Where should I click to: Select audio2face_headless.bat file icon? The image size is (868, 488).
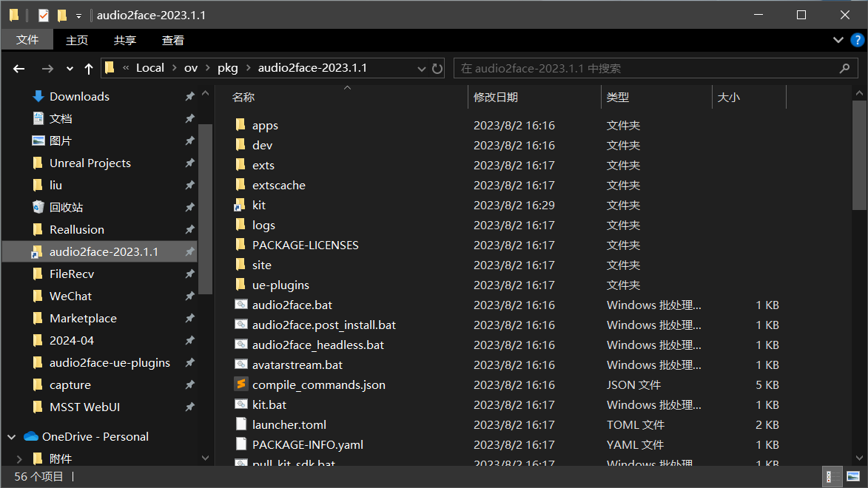tap(240, 344)
